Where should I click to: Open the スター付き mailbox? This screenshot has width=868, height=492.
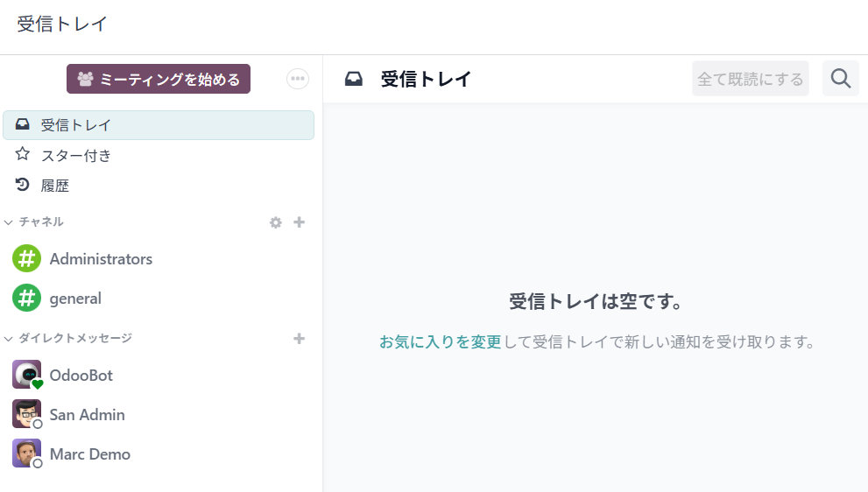pos(76,156)
